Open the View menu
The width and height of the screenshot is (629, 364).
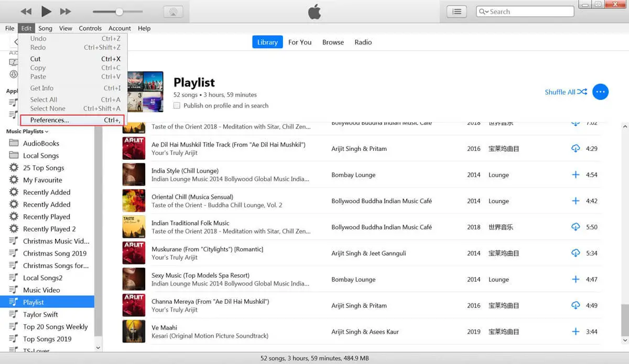point(66,28)
